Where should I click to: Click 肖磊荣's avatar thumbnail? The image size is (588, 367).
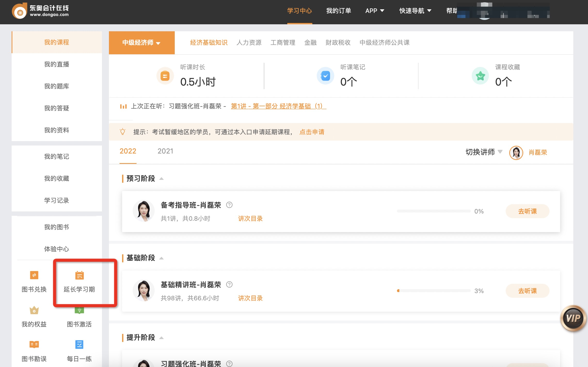pos(516,152)
